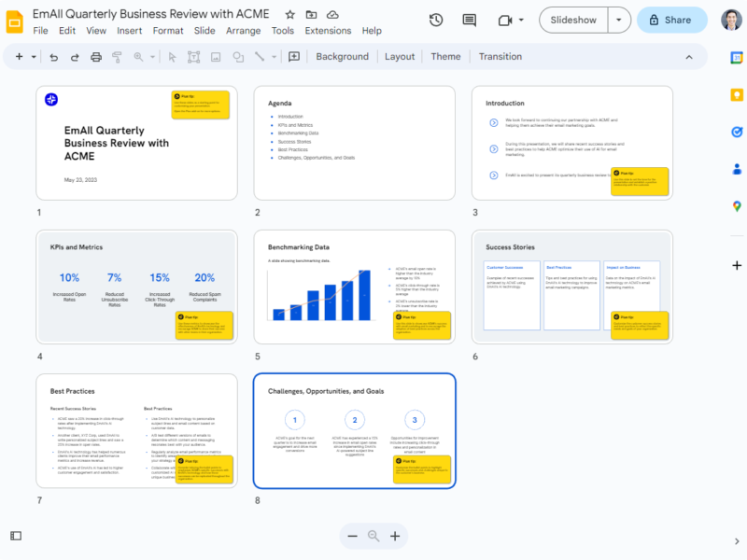Toggle filmstrip view at bottom left
The width and height of the screenshot is (747, 560).
point(16,536)
